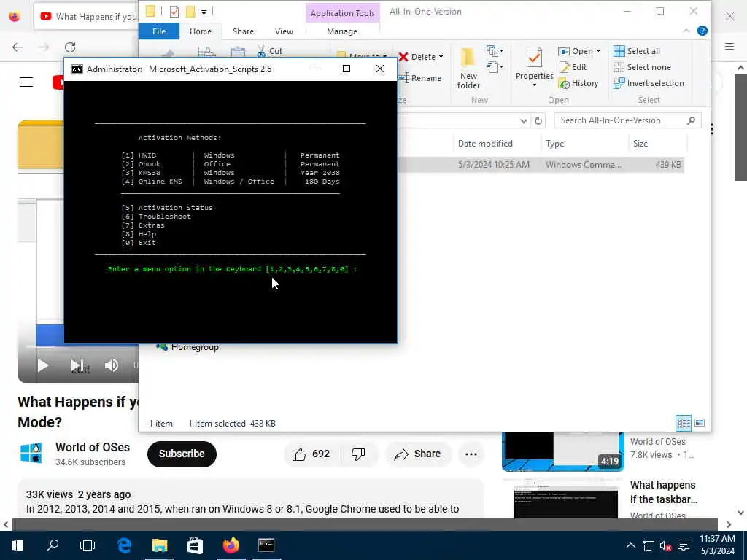Switch to the Command Prompt taskbar item

point(266,545)
